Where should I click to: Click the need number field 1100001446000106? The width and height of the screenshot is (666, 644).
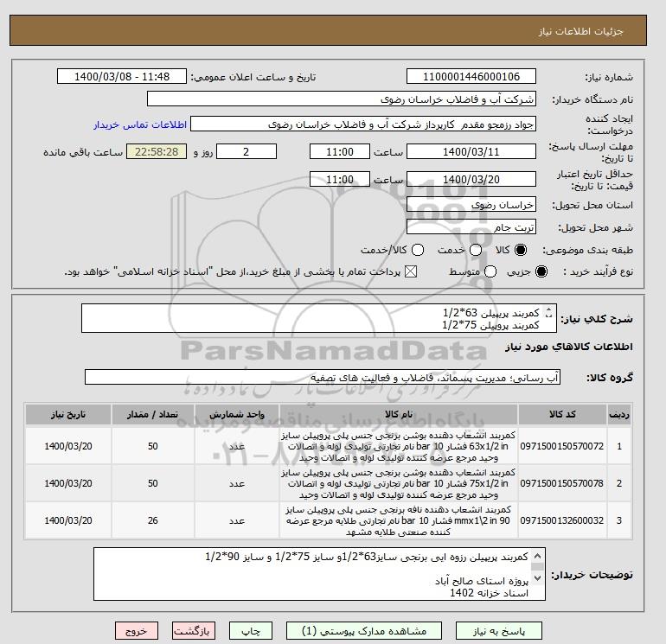coord(471,76)
